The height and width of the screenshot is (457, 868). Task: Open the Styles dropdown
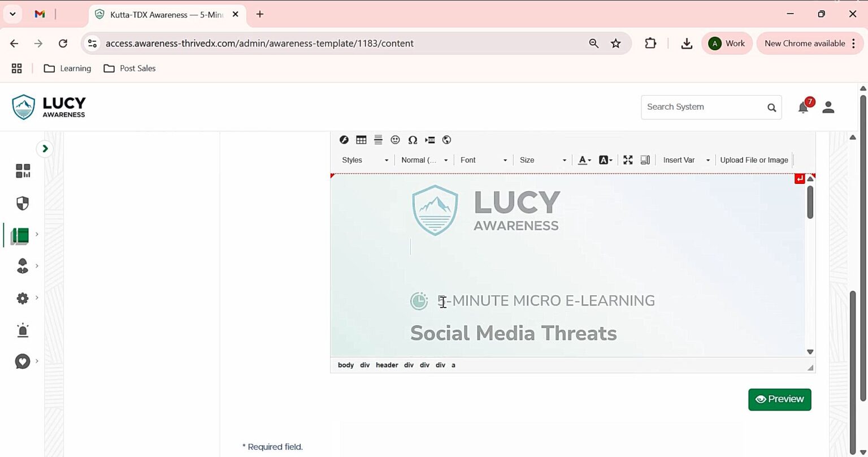365,160
